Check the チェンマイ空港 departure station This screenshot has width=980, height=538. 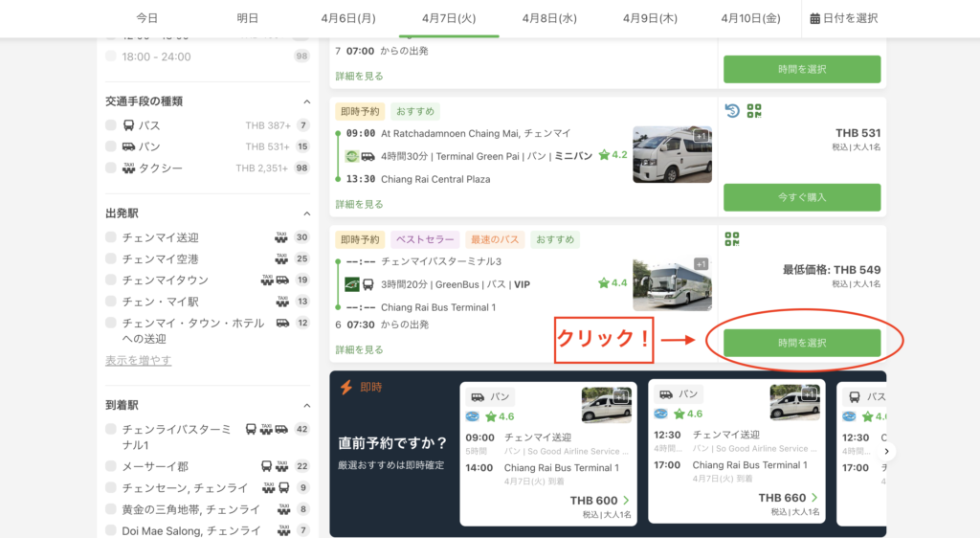(111, 258)
